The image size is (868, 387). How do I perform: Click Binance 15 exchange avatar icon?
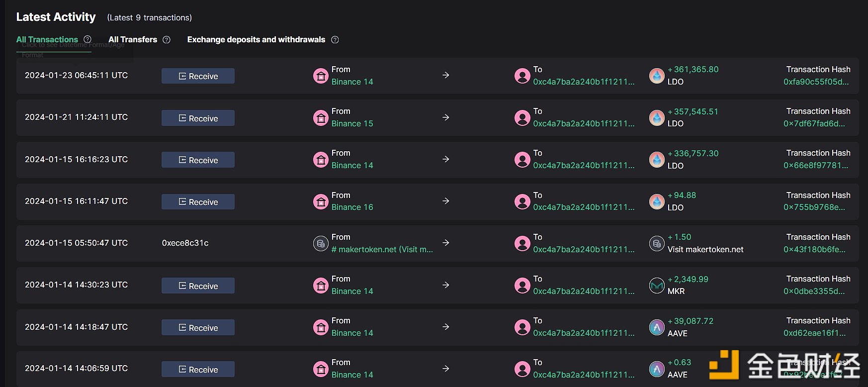321,118
